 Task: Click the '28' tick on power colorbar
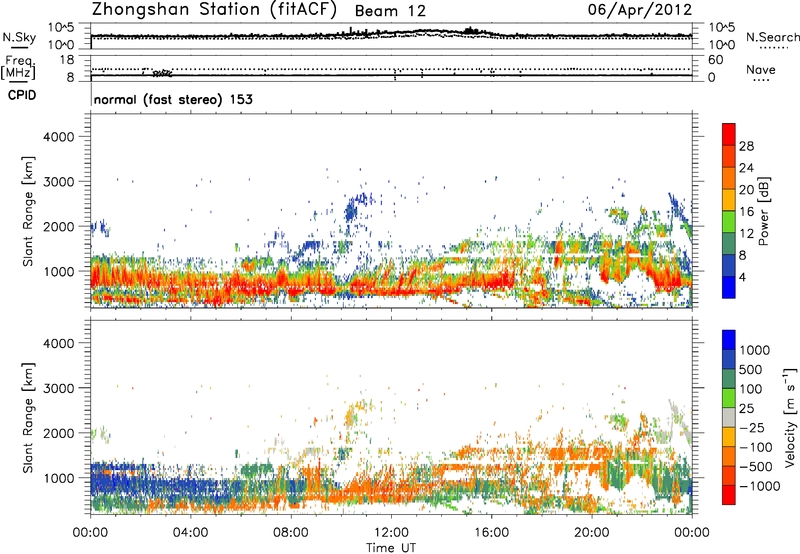[x=746, y=146]
